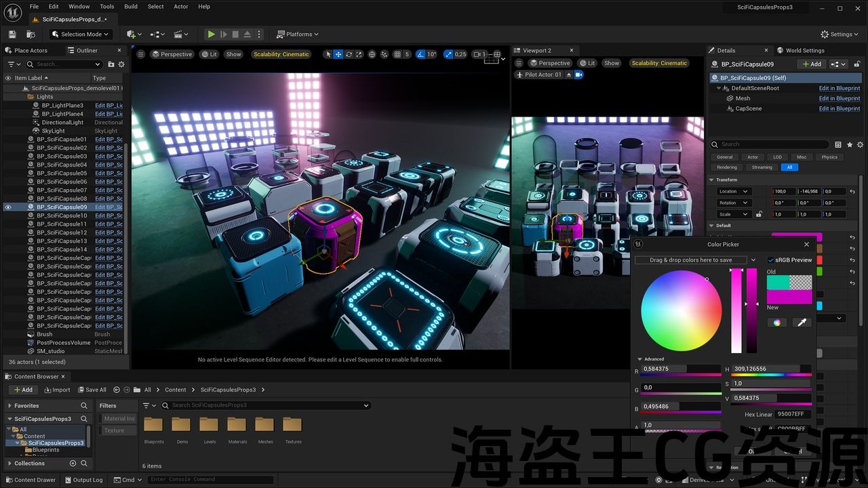Click the Save current level icon

coord(12,34)
